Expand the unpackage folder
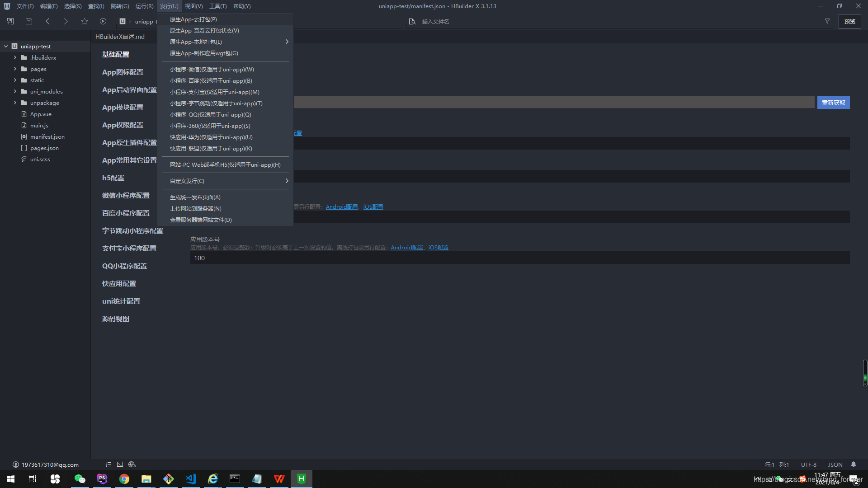The width and height of the screenshot is (868, 488). [x=15, y=103]
